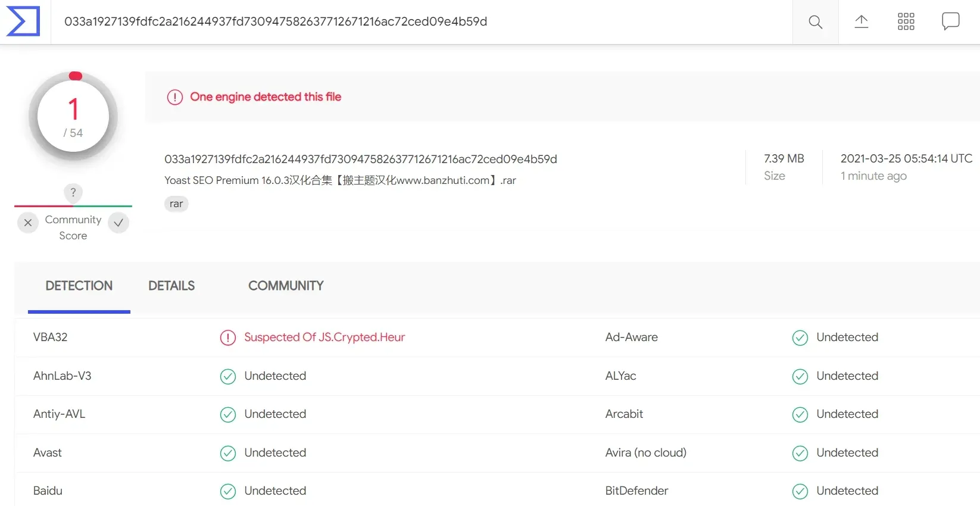This screenshot has width=980, height=506.
Task: Open the upload file icon
Action: (x=861, y=22)
